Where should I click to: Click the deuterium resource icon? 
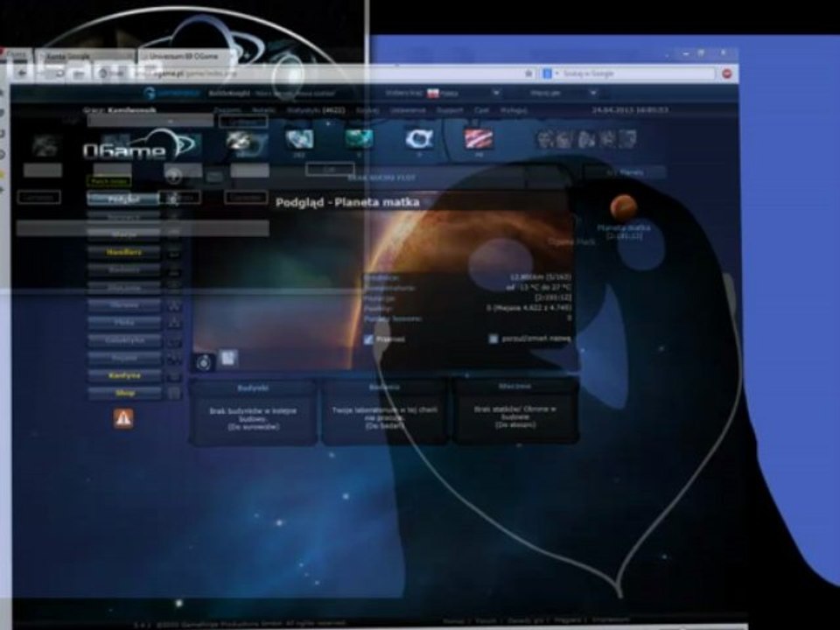click(360, 139)
